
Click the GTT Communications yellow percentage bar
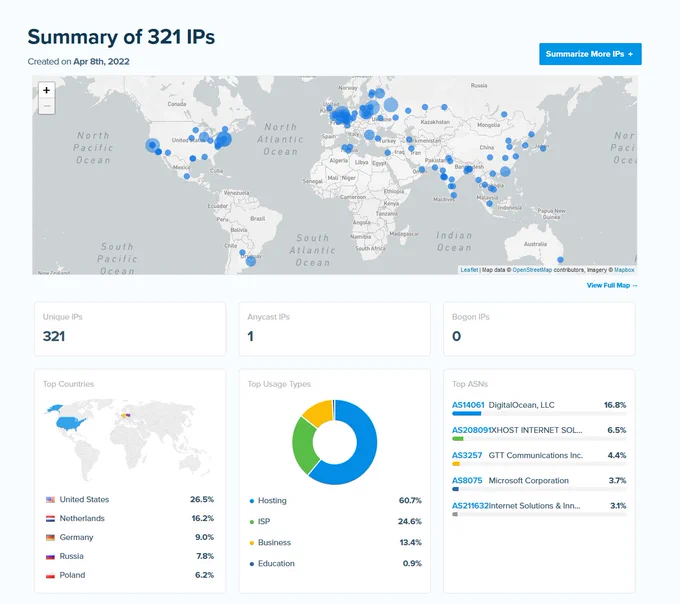point(456,464)
